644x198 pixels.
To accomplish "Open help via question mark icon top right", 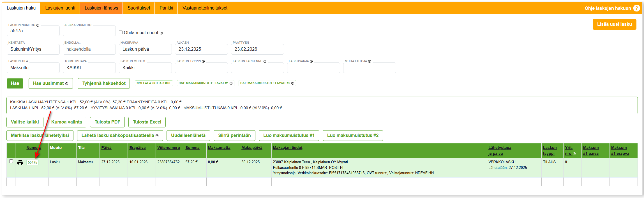I will (636, 8).
